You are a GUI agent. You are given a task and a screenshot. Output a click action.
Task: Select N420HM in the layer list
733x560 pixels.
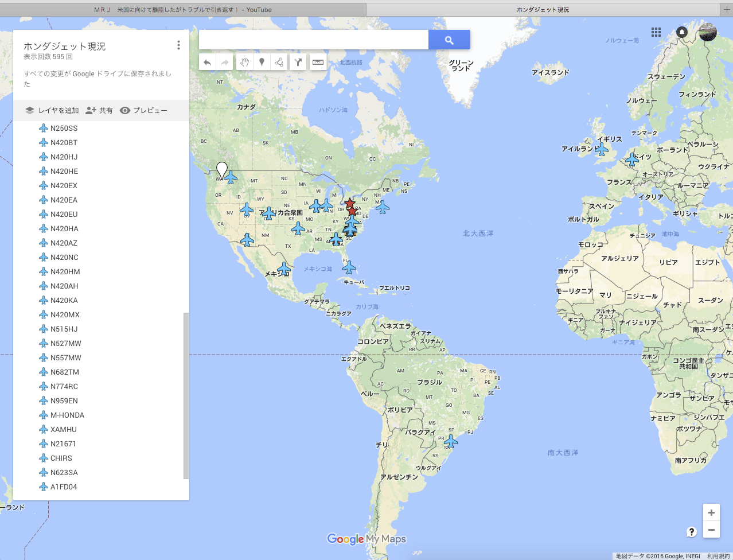[65, 271]
